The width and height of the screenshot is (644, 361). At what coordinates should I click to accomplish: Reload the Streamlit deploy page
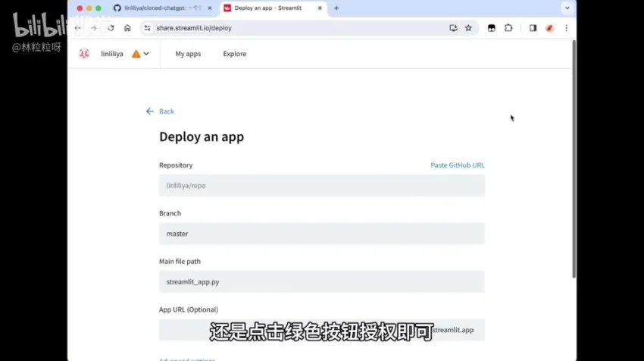pos(111,28)
